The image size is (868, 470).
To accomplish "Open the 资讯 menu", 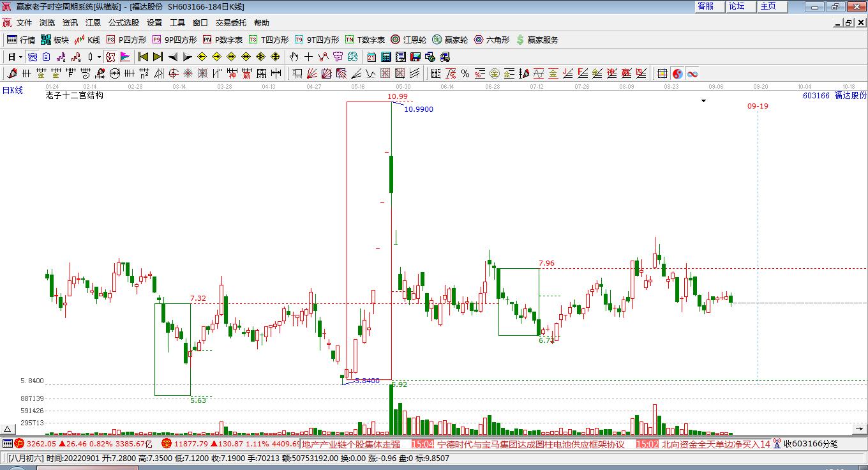I will pos(70,22).
